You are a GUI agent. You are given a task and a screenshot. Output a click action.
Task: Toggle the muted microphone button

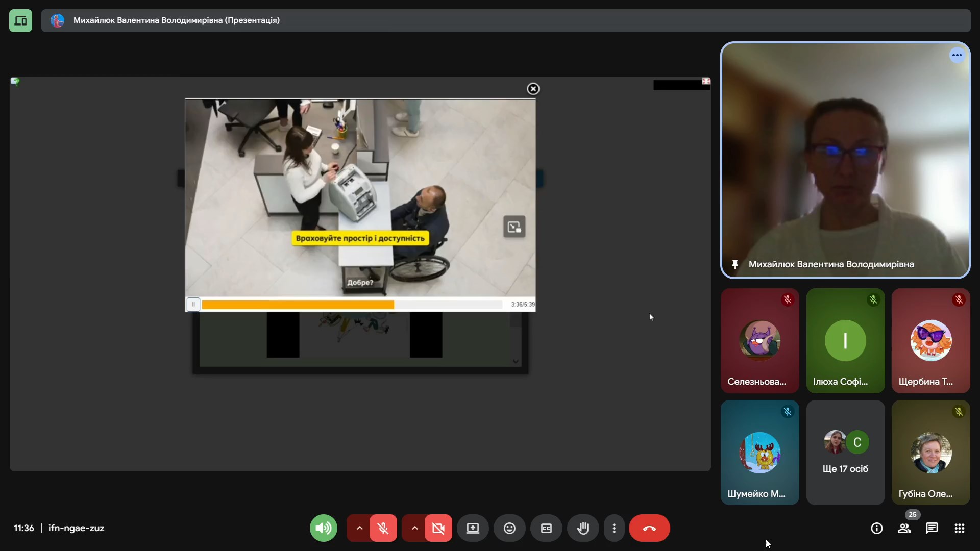tap(383, 529)
